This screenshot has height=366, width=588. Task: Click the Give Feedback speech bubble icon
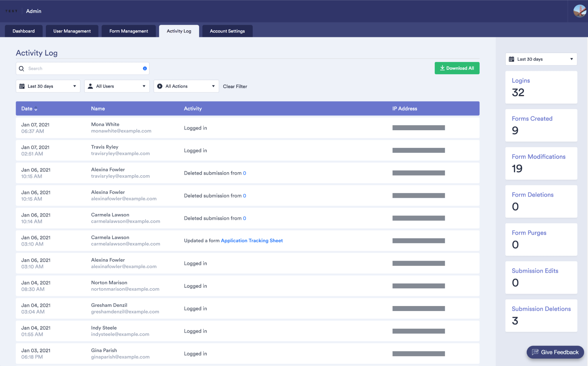(x=535, y=352)
